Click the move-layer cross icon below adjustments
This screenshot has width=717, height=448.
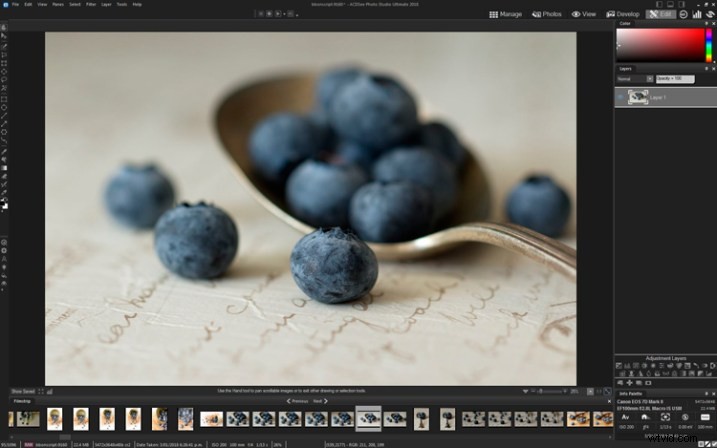(629, 383)
